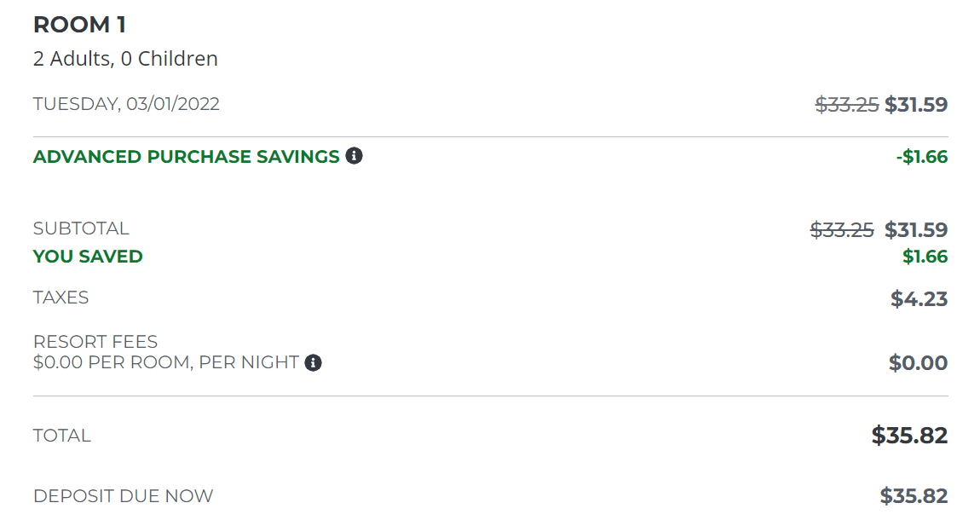Image resolution: width=980 pixels, height=526 pixels.
Task: Click the Tuesday, 03/01/2022 date row
Action: [125, 103]
